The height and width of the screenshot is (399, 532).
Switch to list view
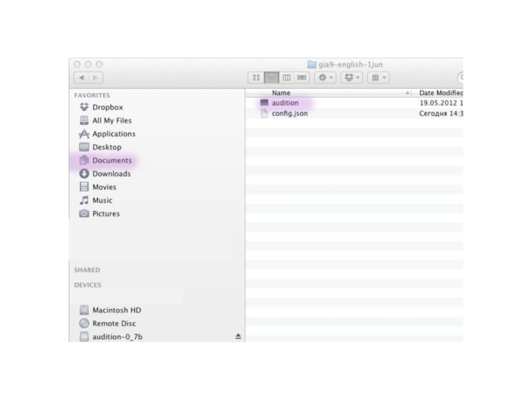click(x=271, y=78)
